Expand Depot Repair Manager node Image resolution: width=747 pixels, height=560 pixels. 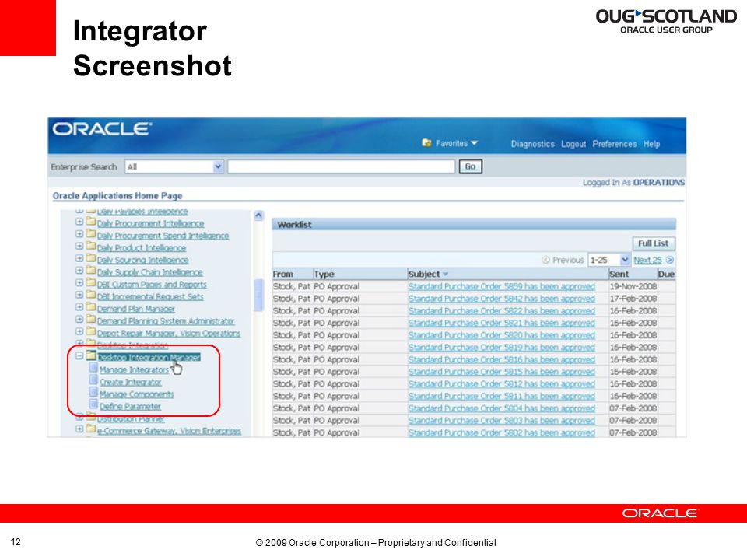click(79, 331)
